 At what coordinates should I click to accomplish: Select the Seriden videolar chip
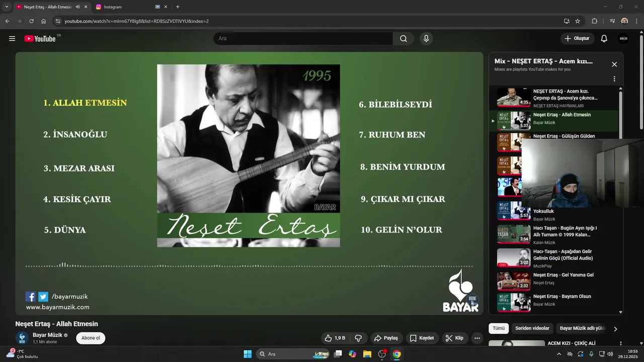[x=532, y=328]
